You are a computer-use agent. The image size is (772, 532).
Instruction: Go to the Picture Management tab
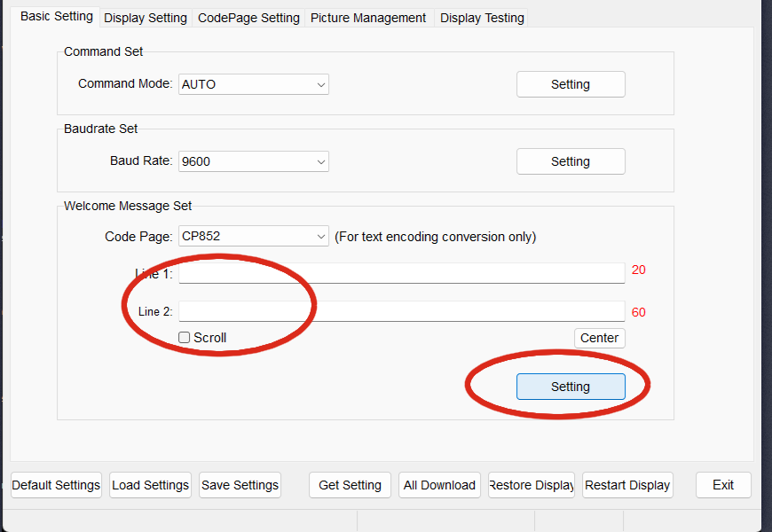click(368, 18)
